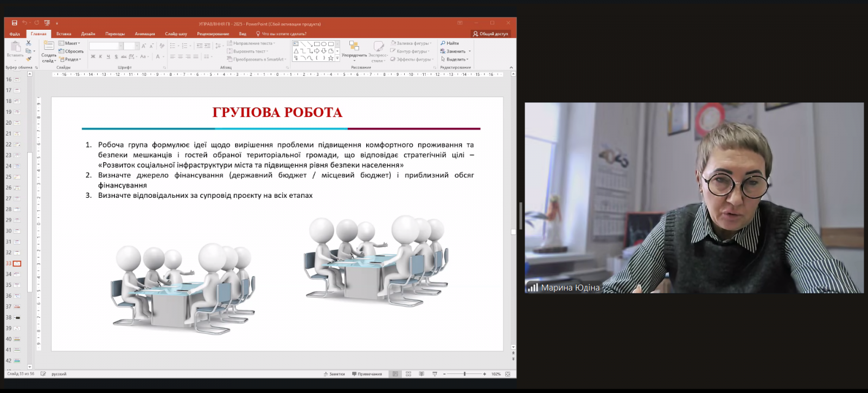Click Fit slide to window icon
The width and height of the screenshot is (868, 393).
pos(508,374)
